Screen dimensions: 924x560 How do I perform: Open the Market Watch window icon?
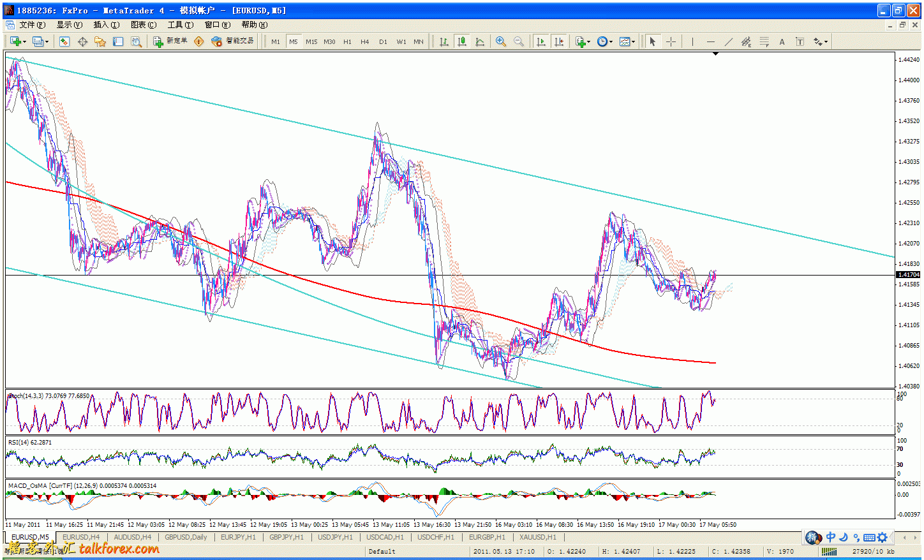[64, 41]
